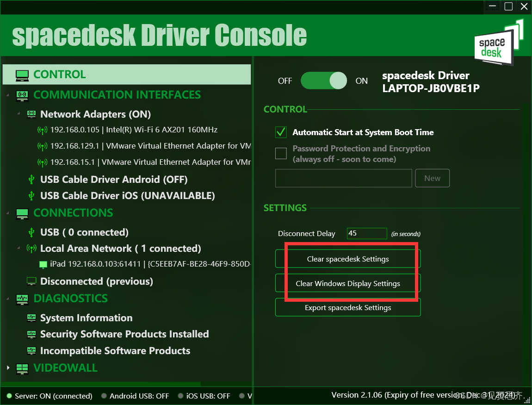Screen dimensions: 532x405
Task: Click Clear Windows Display Settings button
Action: 348,283
